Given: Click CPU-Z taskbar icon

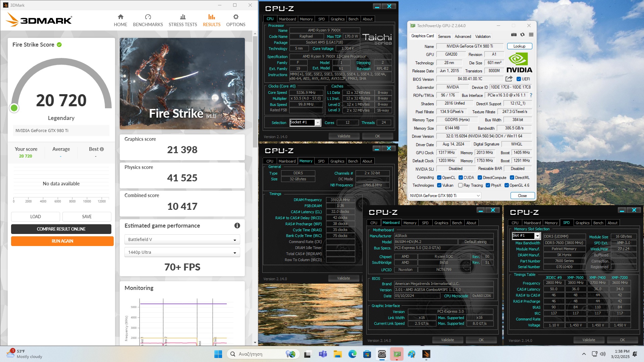Looking at the screenshot, I should [x=382, y=354].
